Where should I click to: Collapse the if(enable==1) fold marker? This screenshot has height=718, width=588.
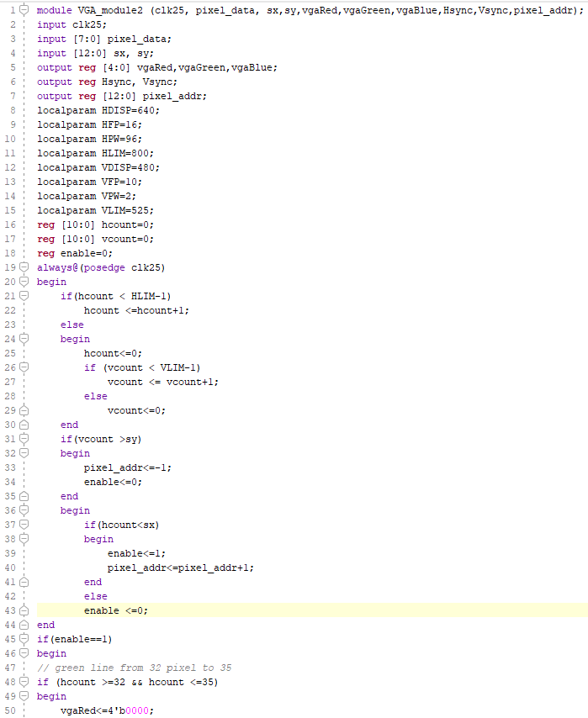(x=24, y=639)
